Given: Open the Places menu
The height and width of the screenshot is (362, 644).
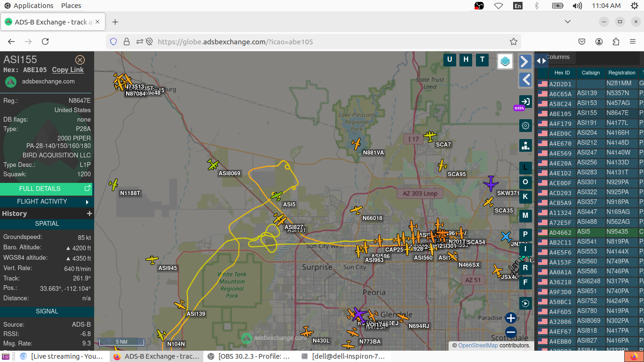Looking at the screenshot, I should point(71,6).
